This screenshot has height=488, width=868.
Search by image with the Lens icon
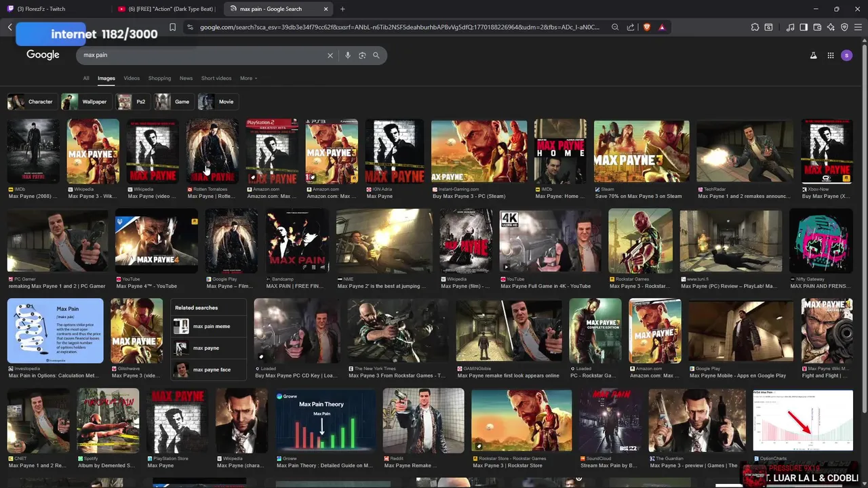pos(362,56)
